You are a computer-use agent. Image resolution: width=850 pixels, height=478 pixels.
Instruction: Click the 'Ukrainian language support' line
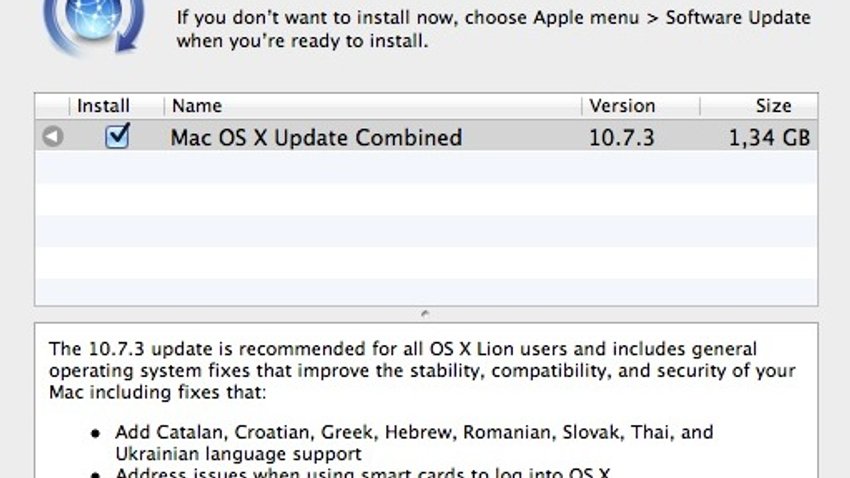239,454
